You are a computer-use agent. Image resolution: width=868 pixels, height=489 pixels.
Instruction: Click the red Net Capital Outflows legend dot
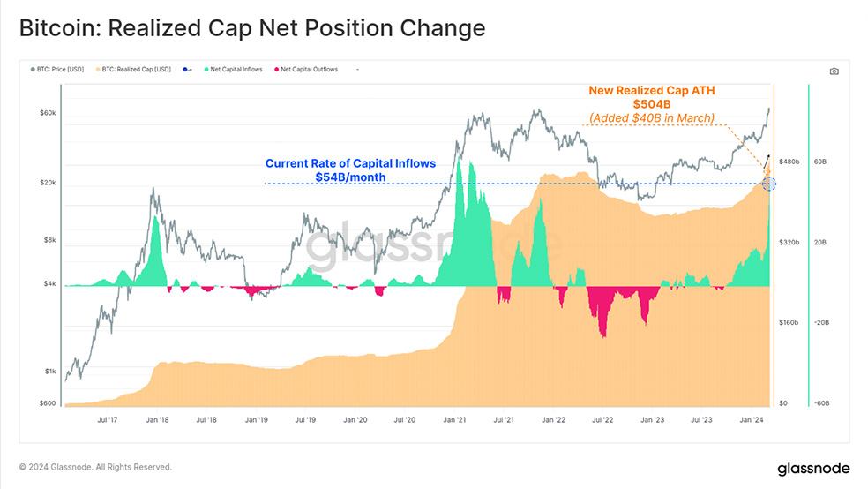(x=277, y=69)
